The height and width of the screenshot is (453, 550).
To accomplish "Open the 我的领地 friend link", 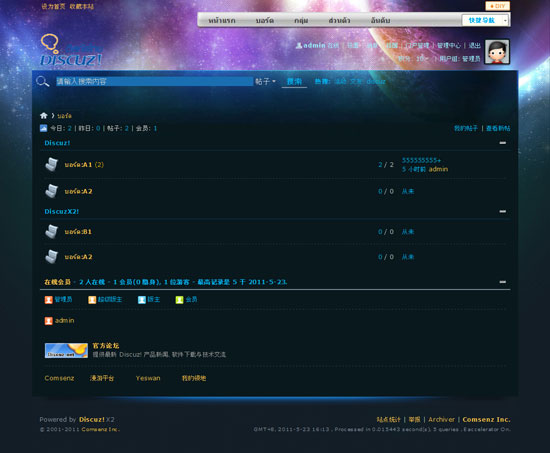I will [194, 378].
